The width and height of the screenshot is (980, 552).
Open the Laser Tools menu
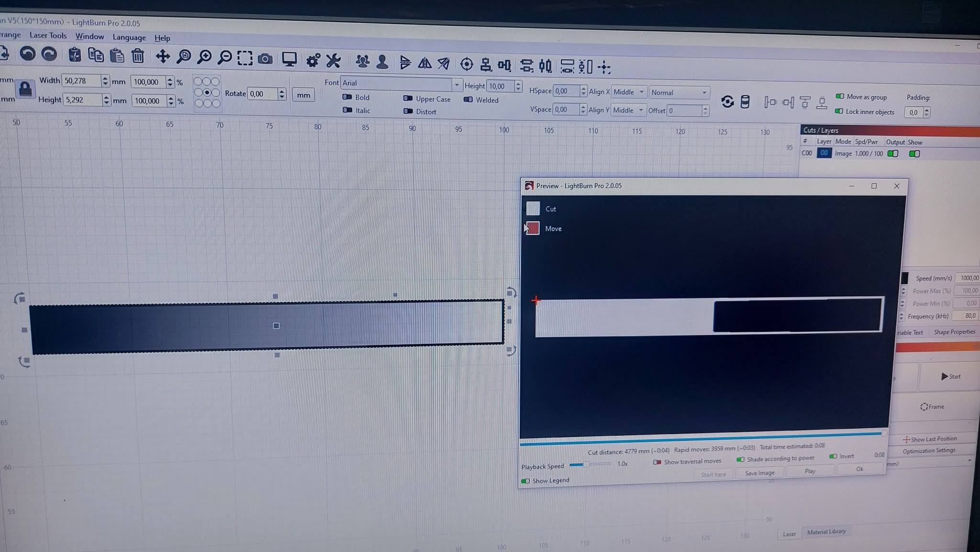click(48, 35)
